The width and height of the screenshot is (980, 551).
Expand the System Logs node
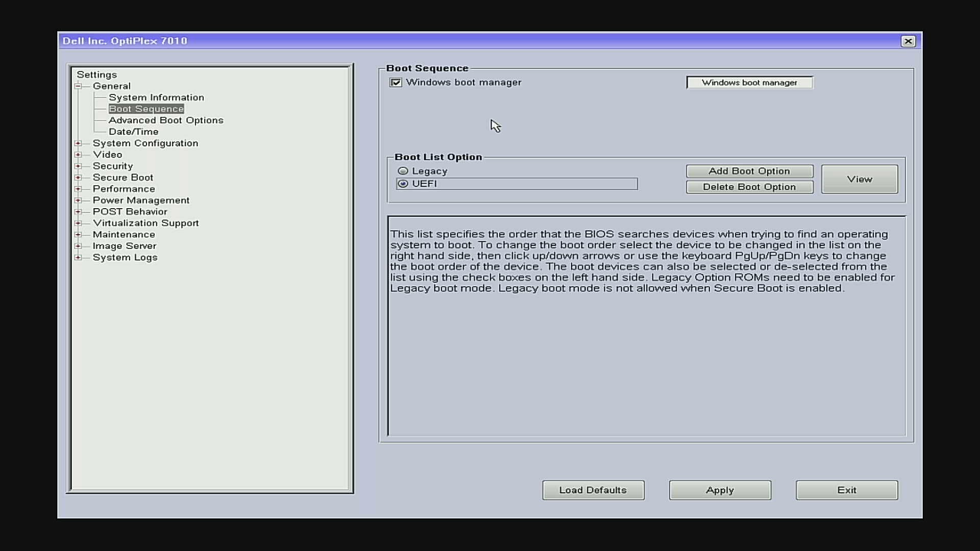click(x=78, y=258)
